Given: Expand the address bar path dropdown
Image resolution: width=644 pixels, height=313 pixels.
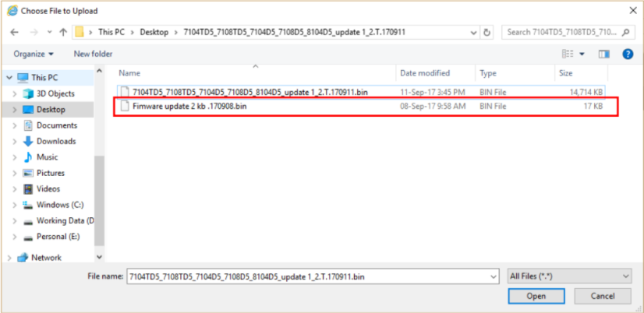Looking at the screenshot, I should pos(473,33).
